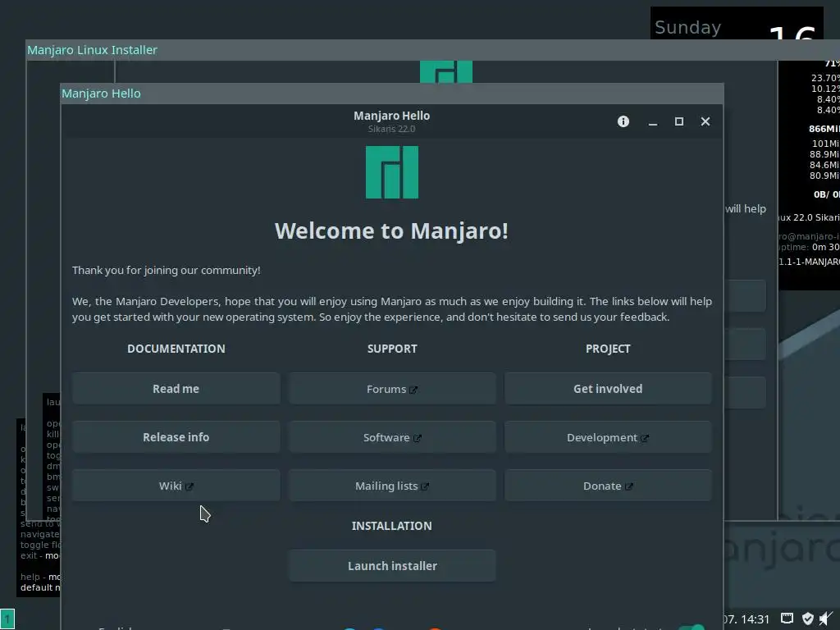Screen dimensions: 840x630
Task: Launch the Manjaro installer
Action: tap(392, 566)
